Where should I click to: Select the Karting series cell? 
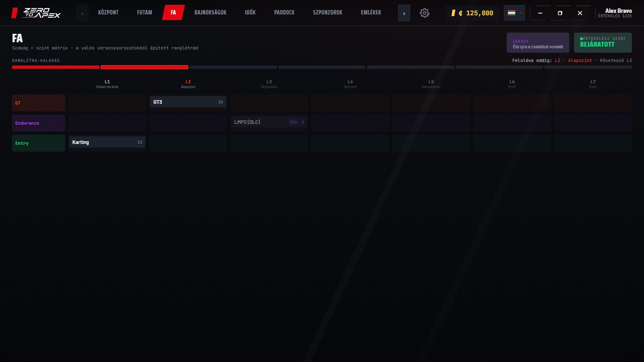click(x=107, y=142)
